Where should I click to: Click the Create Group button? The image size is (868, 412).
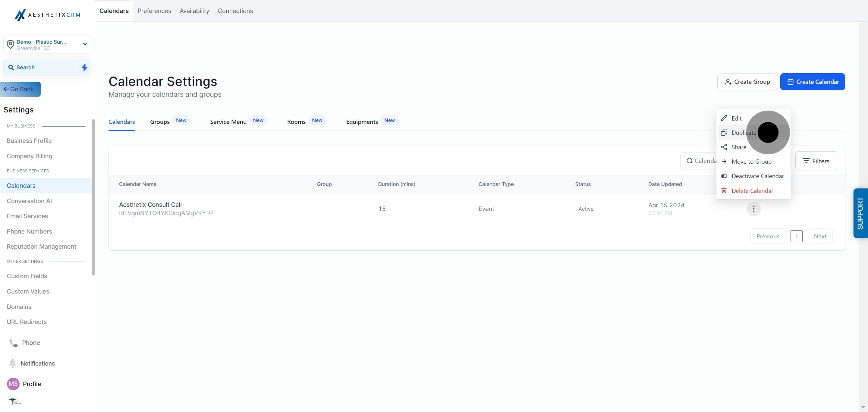747,82
